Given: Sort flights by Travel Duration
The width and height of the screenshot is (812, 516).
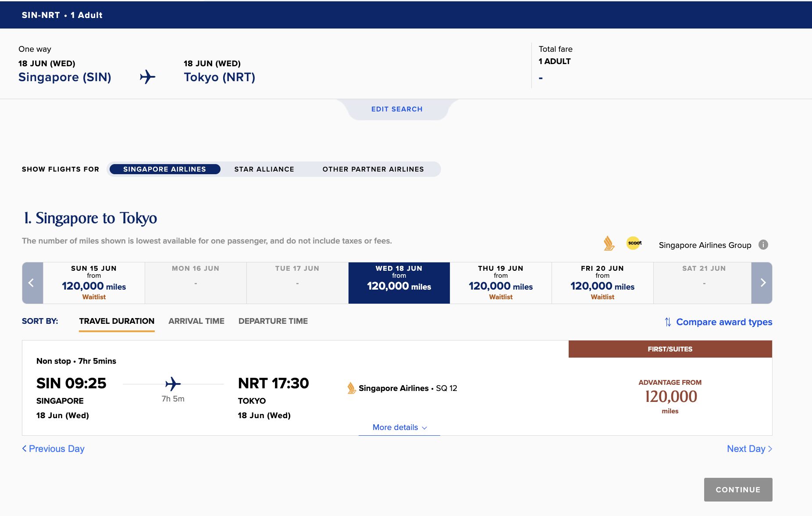Looking at the screenshot, I should tap(117, 321).
